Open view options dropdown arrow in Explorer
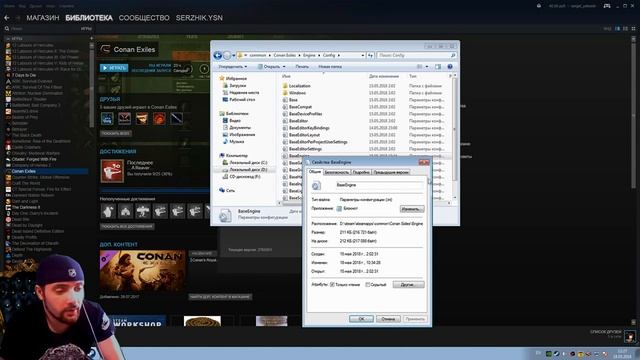The height and width of the screenshot is (360, 640). [x=427, y=67]
